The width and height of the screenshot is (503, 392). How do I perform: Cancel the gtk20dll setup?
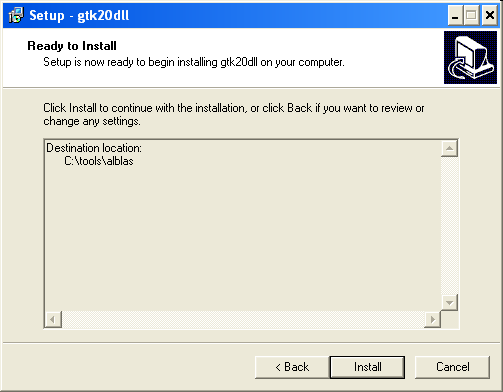(452, 367)
